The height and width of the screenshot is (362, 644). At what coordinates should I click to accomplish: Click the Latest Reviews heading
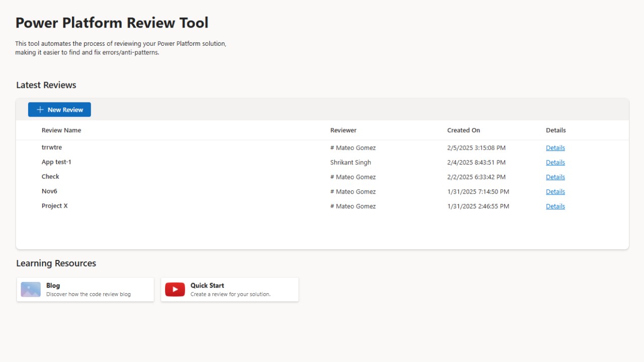(x=46, y=85)
